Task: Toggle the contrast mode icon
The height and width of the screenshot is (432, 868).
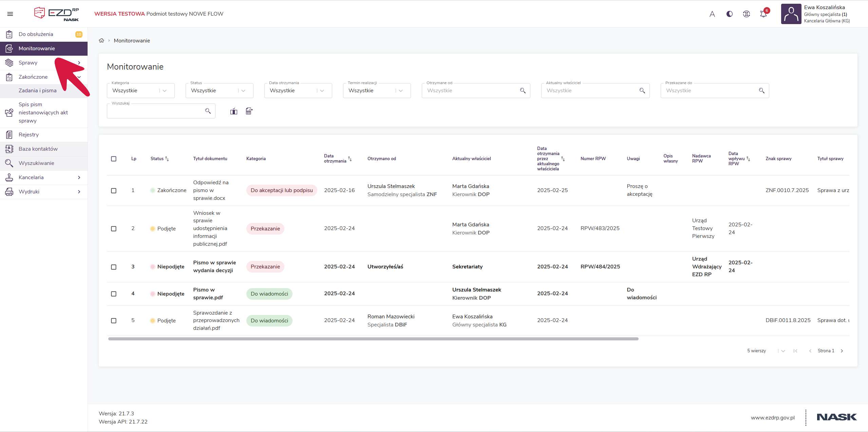Action: (x=729, y=14)
